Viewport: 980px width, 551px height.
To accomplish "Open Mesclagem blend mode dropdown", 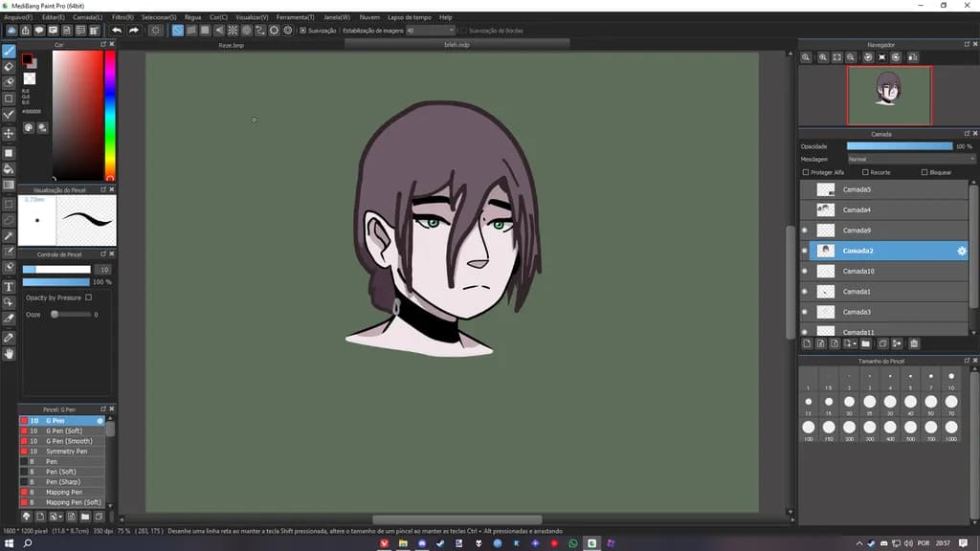I will pyautogui.click(x=911, y=160).
